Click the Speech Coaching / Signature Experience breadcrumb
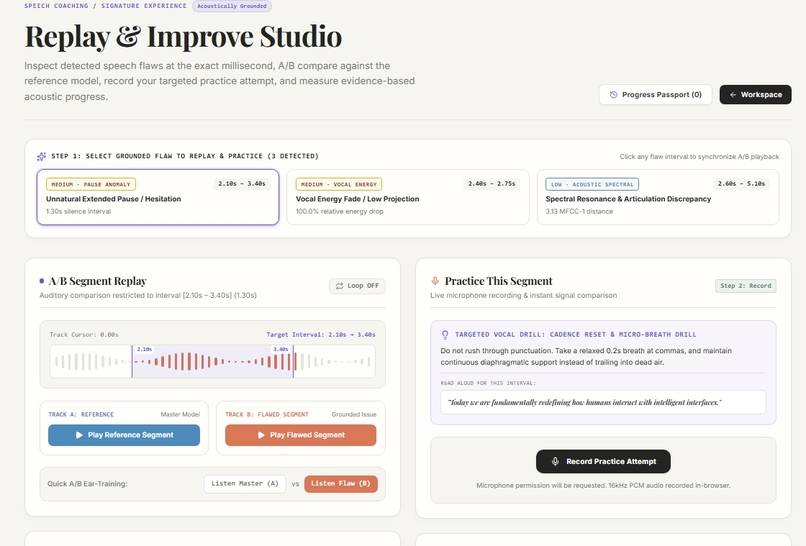Image resolution: width=806 pixels, height=546 pixels. (105, 6)
